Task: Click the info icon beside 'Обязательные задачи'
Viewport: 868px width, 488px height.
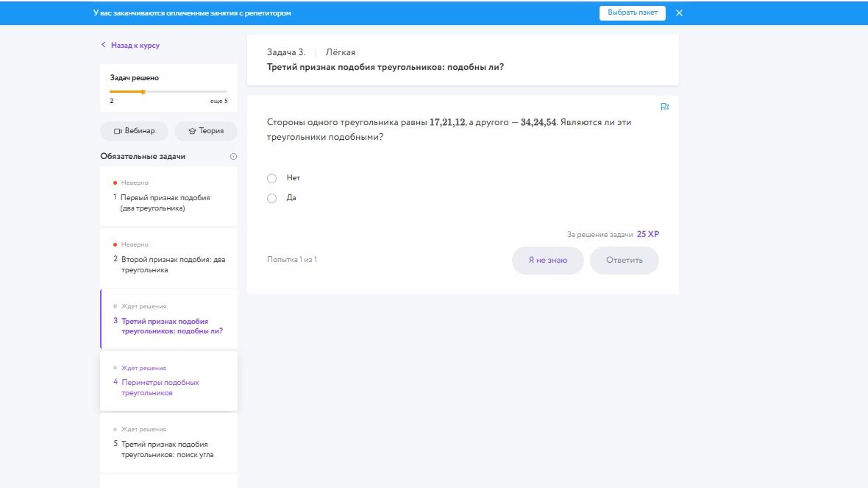Action: (x=233, y=157)
